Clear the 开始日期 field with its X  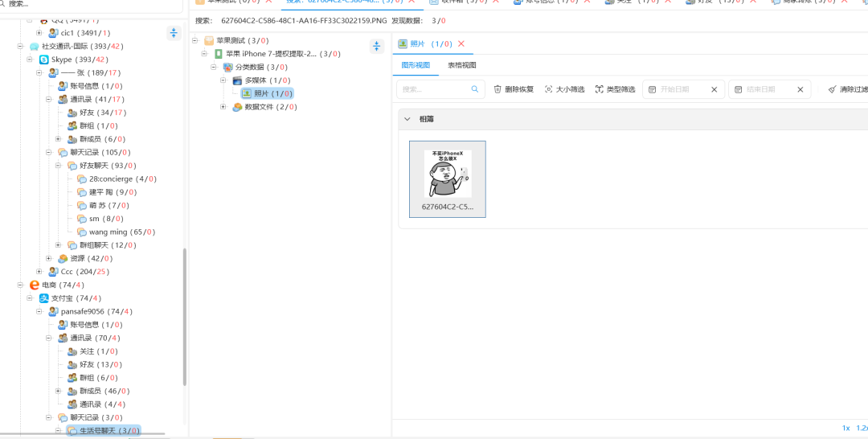point(714,90)
